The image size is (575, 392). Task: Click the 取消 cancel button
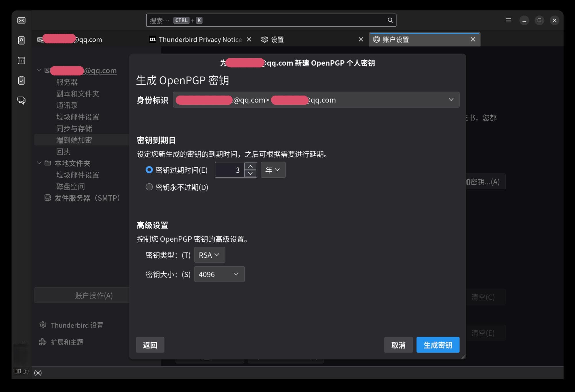pyautogui.click(x=398, y=345)
